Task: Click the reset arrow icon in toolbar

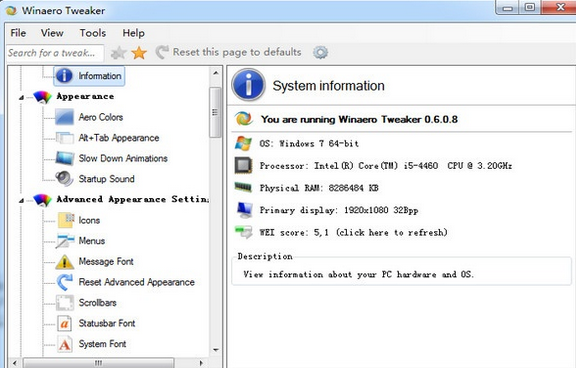Action: 162,53
